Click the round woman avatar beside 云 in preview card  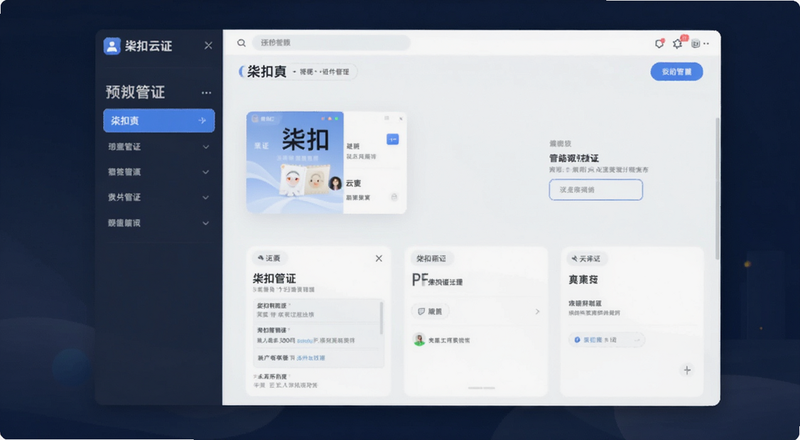pos(335,183)
